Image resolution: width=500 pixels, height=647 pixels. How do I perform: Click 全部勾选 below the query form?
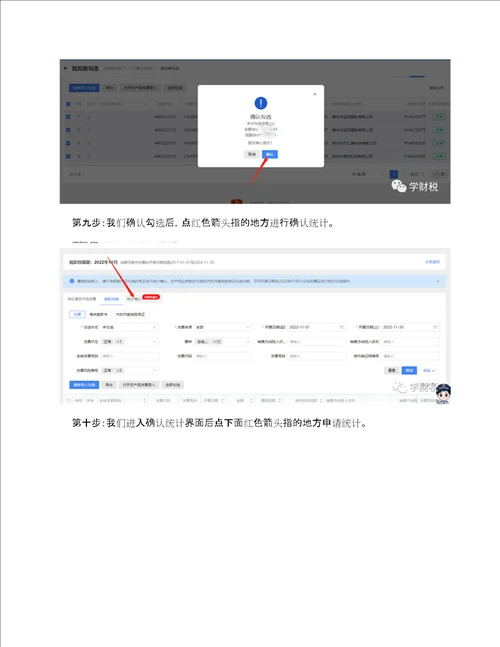(x=173, y=385)
